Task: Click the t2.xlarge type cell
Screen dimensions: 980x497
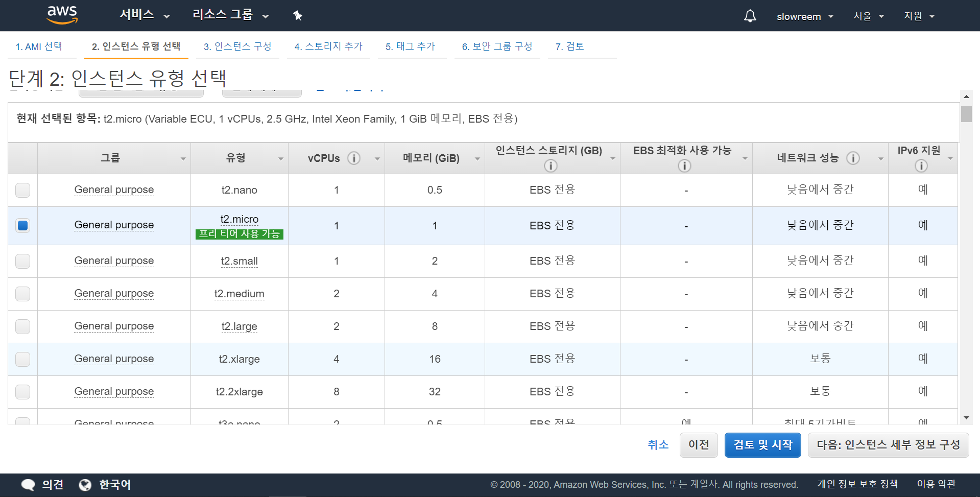Action: pos(240,359)
